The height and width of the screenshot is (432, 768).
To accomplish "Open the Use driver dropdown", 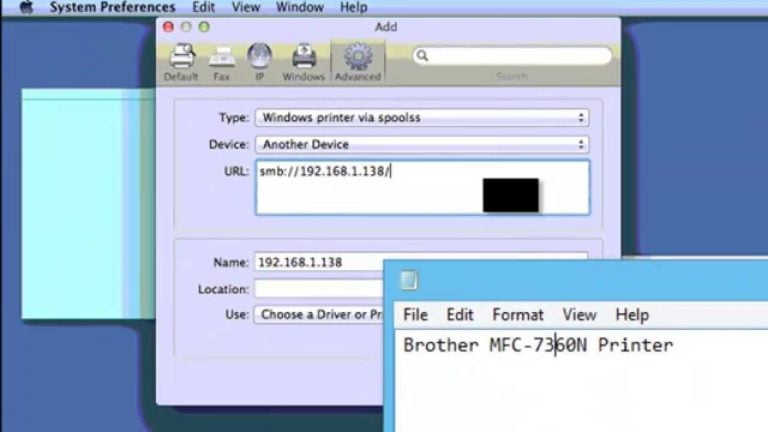I will [x=318, y=314].
